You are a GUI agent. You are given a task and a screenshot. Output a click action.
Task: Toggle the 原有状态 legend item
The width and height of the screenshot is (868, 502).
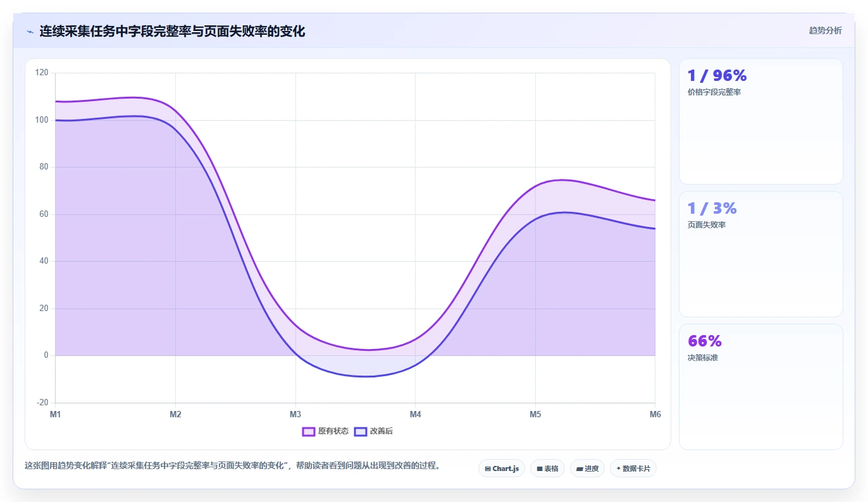tap(325, 431)
